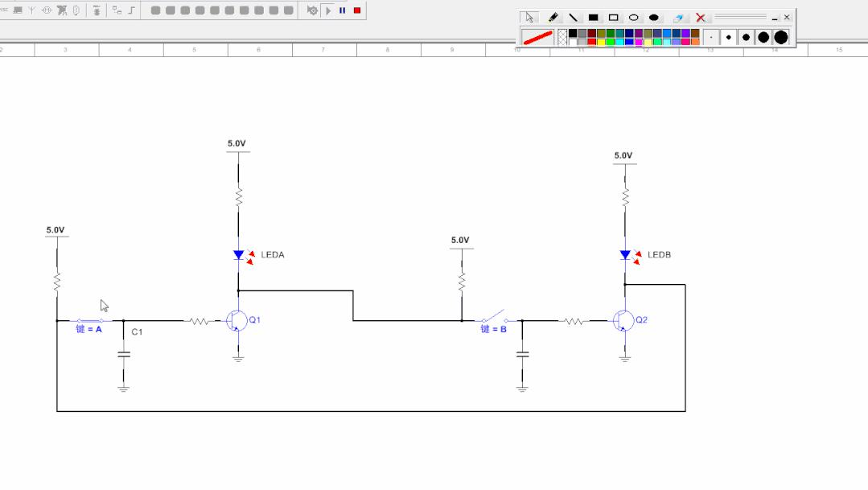Screen dimensions: 868x490
Task: Pick the black color swatch
Action: 573,33
